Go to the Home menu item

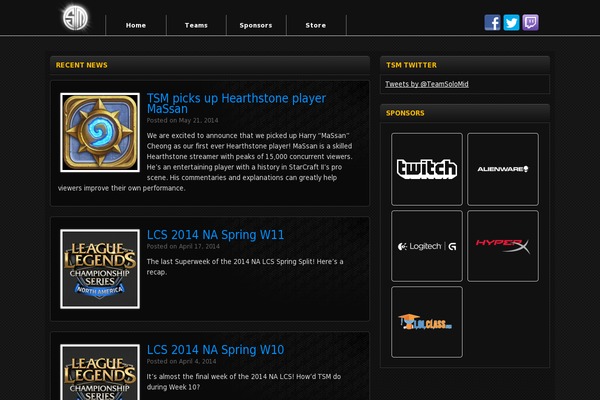point(136,25)
